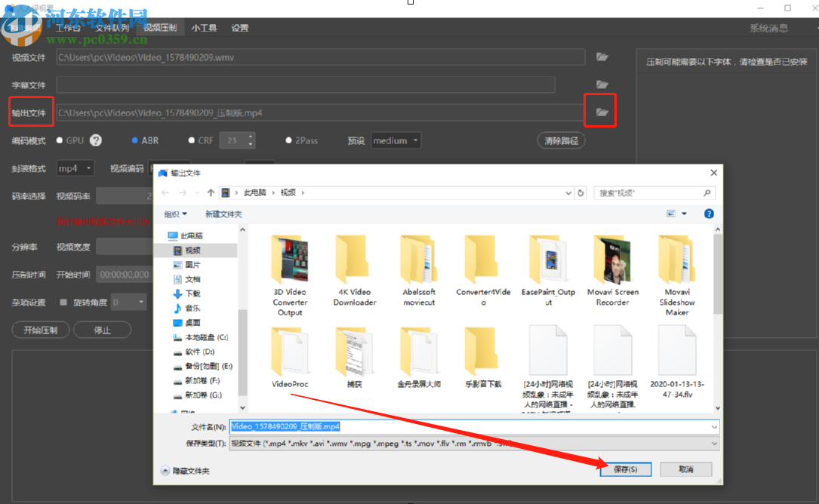
Task: Open subtitle file browse folder icon
Action: pyautogui.click(x=602, y=85)
